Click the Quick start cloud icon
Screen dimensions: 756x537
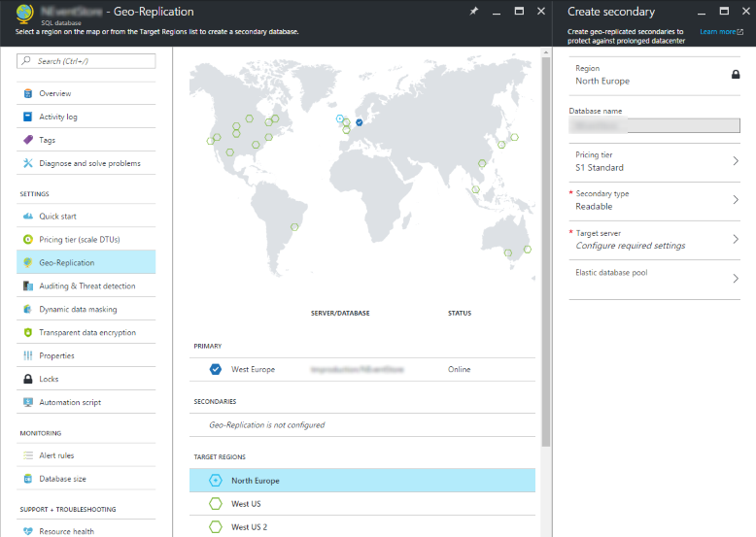coord(28,217)
